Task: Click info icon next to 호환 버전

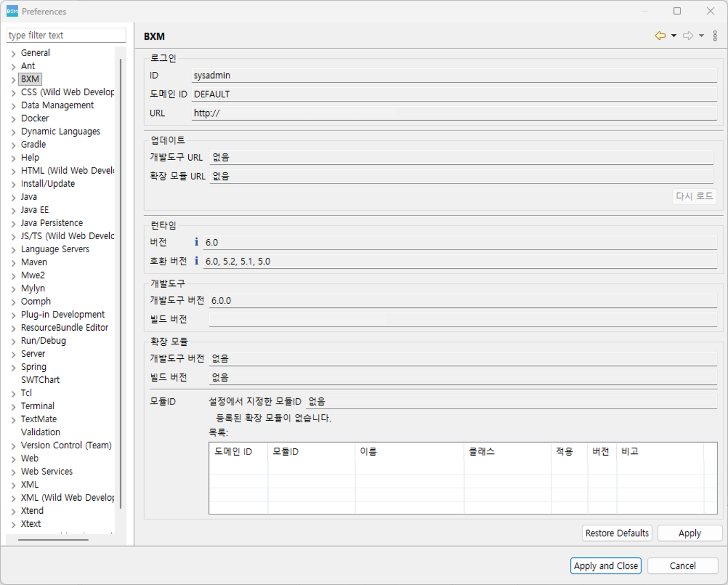Action: [196, 261]
